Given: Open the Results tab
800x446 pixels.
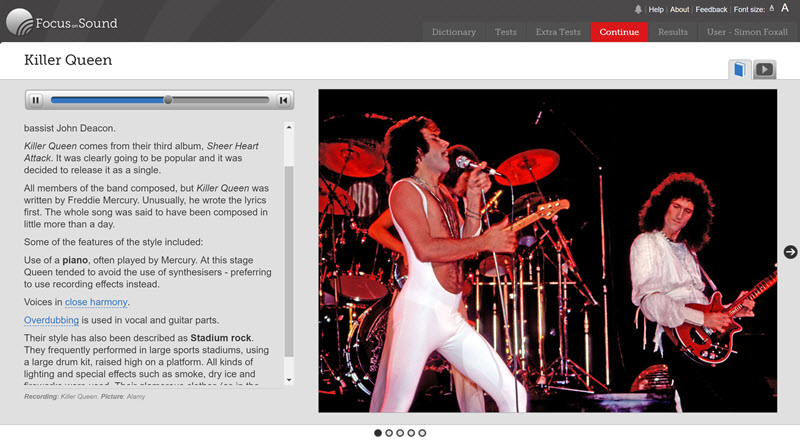Looking at the screenshot, I should click(x=672, y=32).
